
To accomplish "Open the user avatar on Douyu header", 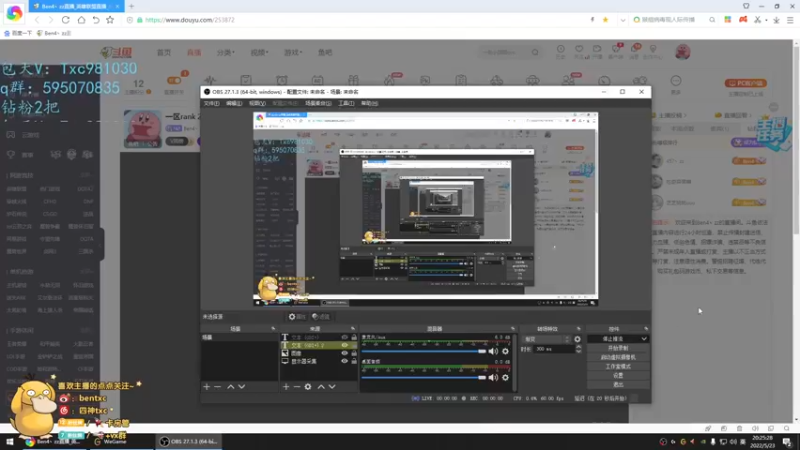I will (683, 52).
